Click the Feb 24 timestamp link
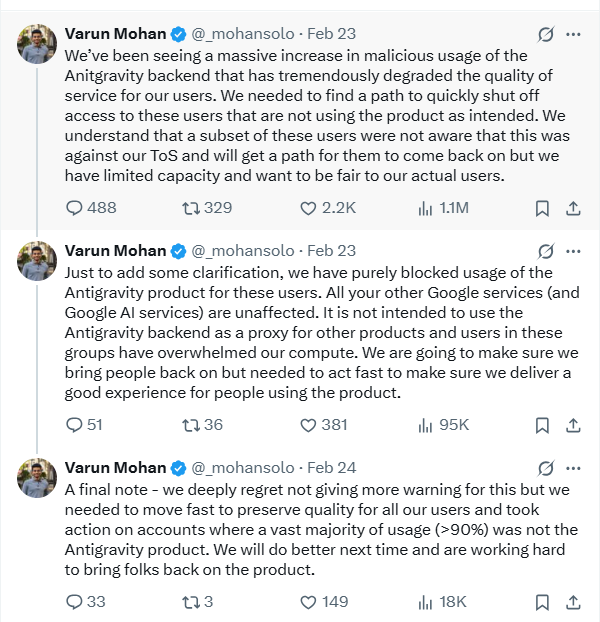 (331, 467)
